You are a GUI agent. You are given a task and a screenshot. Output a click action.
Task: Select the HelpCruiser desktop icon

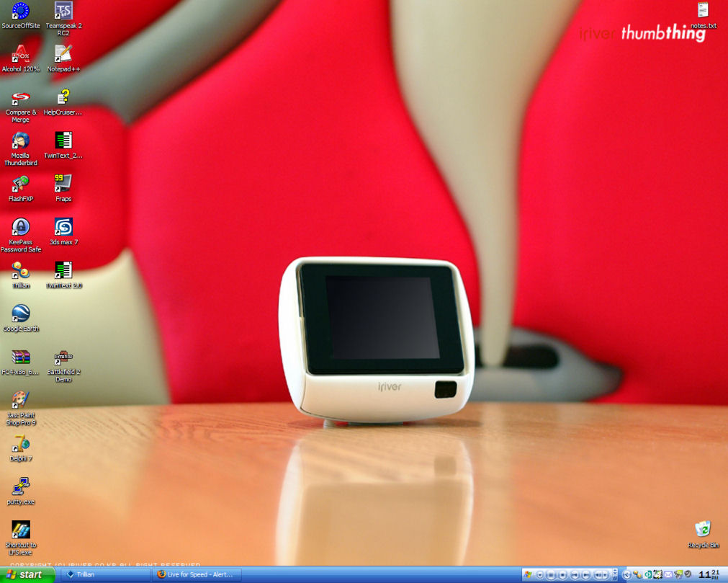(x=63, y=102)
